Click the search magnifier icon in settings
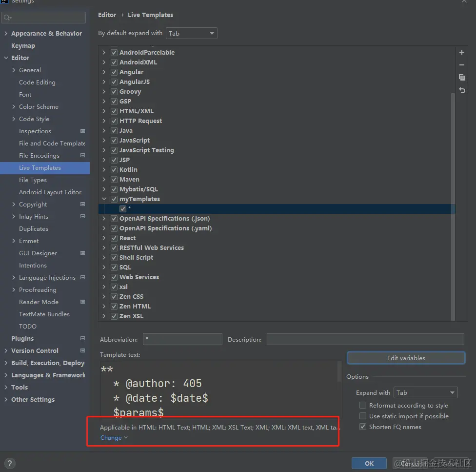The image size is (476, 472). tap(7, 18)
